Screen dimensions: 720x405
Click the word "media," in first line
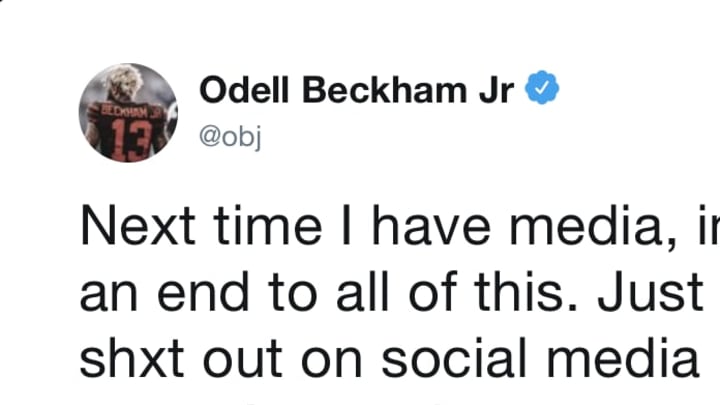click(x=593, y=227)
